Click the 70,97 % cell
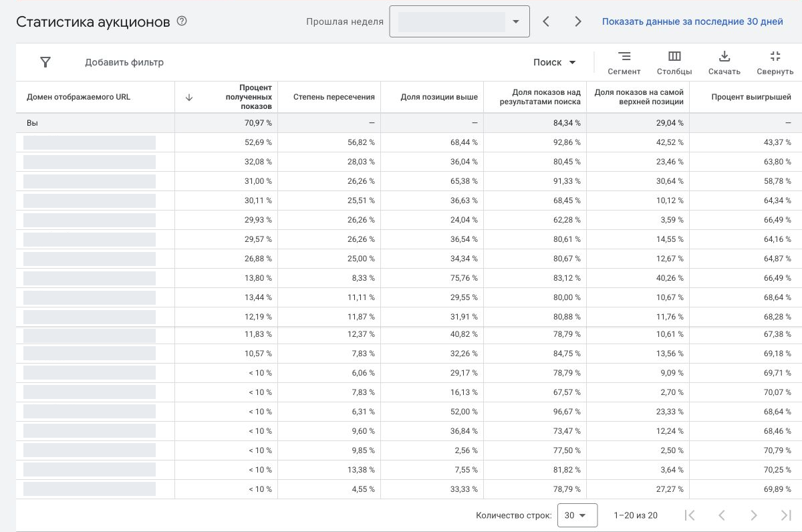 click(259, 123)
